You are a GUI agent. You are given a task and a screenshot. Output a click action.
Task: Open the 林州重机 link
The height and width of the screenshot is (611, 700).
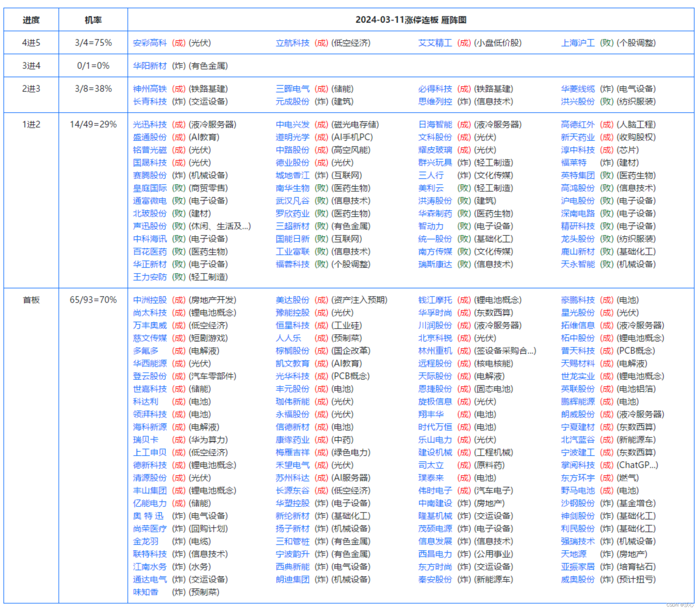click(x=435, y=351)
